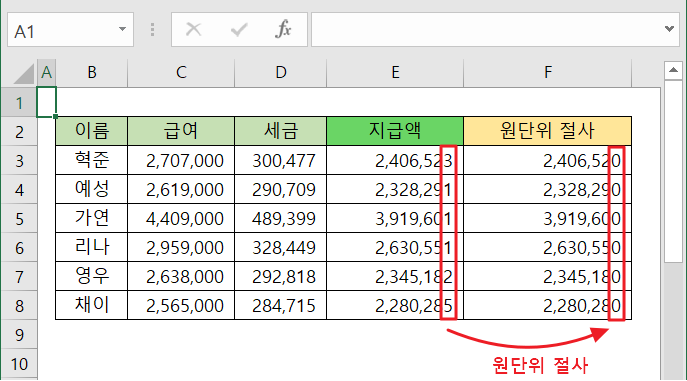The image size is (687, 381).
Task: Click the payment cell 2,630,551
Action: (395, 247)
